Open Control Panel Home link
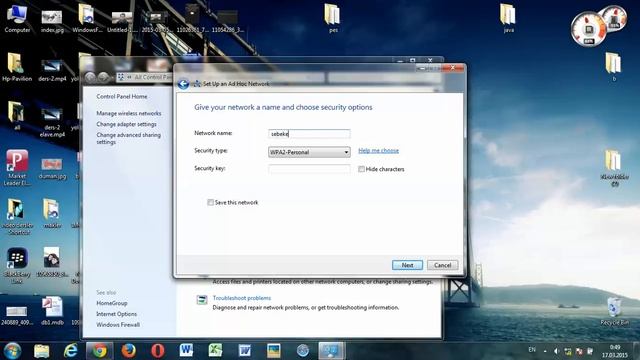 coord(122,96)
